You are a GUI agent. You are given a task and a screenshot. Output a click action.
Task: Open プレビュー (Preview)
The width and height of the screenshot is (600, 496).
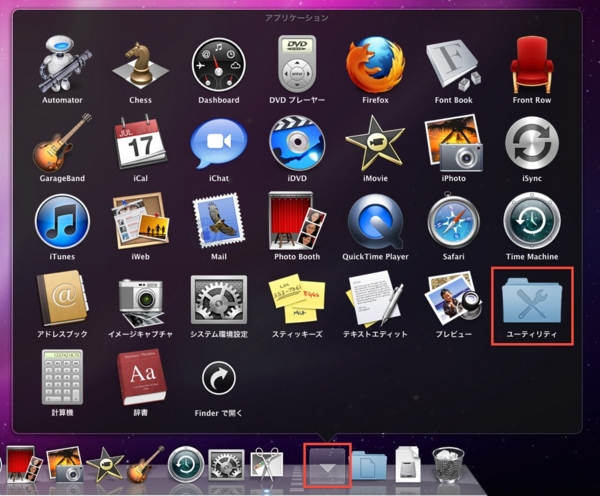click(x=453, y=299)
